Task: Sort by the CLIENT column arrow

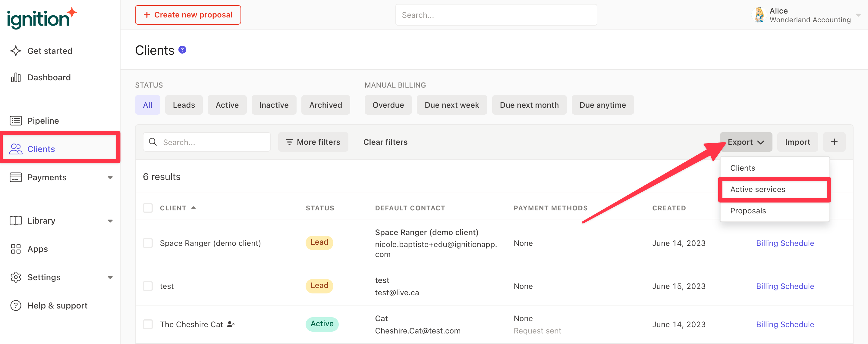Action: [193, 208]
